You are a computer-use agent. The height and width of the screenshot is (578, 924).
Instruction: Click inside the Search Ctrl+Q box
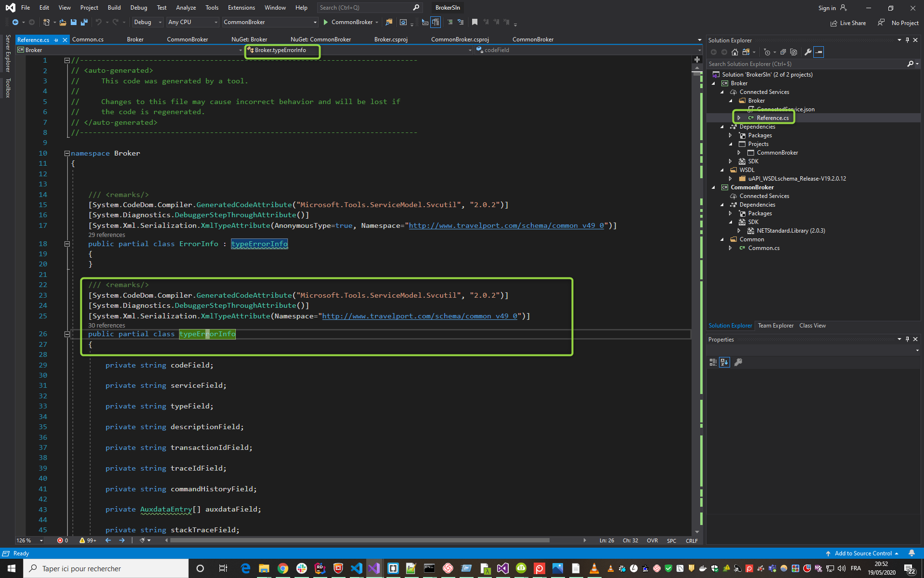point(366,7)
